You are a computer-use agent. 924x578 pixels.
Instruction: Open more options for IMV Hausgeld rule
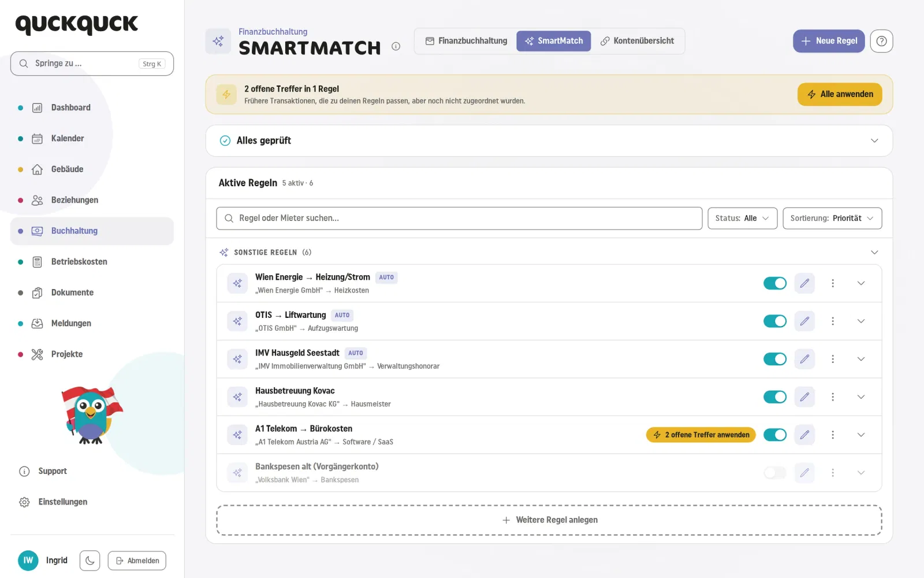pos(833,359)
